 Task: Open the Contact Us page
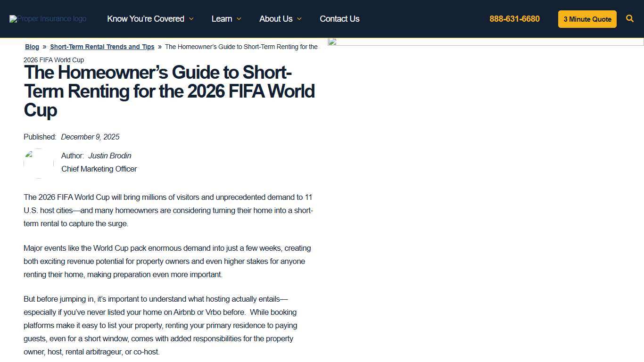[x=339, y=19]
